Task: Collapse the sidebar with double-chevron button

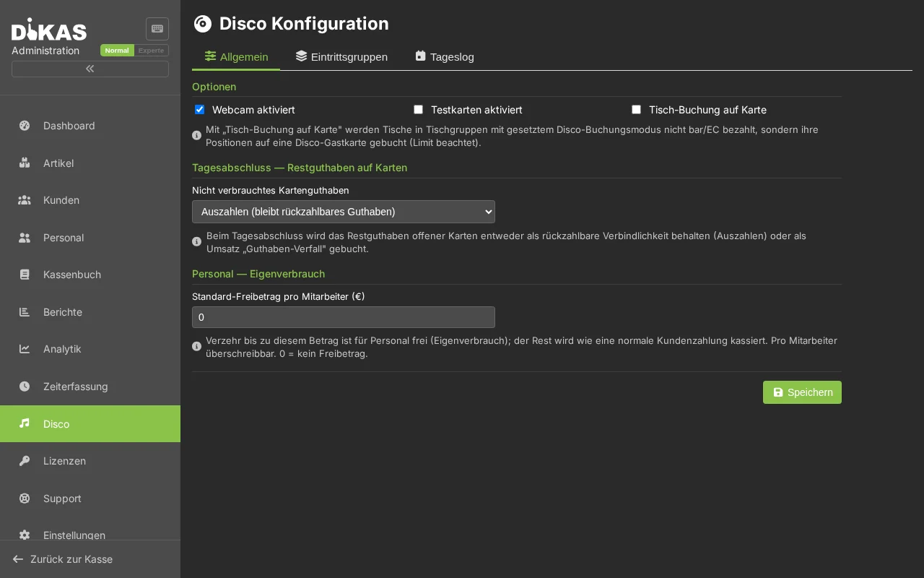Action: (90, 69)
